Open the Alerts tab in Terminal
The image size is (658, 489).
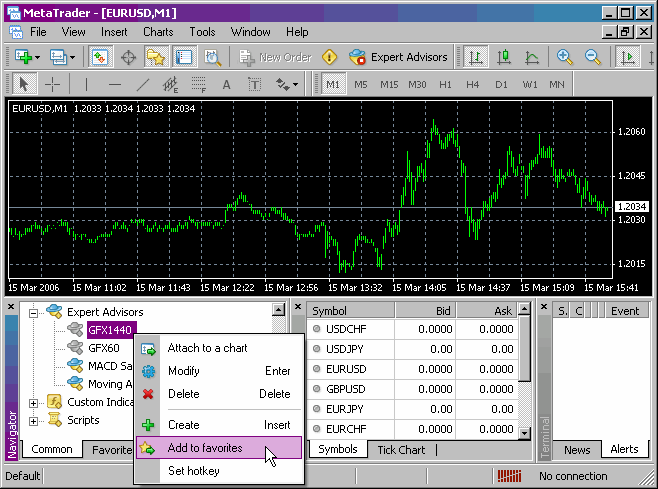(624, 449)
